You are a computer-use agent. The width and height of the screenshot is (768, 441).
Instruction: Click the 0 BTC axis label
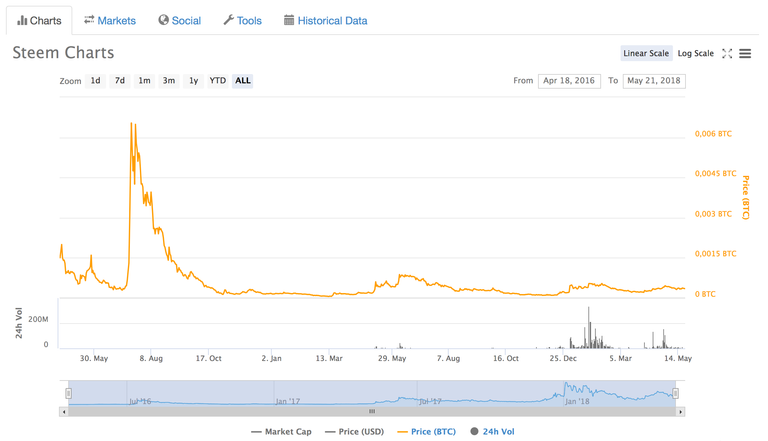tap(705, 294)
